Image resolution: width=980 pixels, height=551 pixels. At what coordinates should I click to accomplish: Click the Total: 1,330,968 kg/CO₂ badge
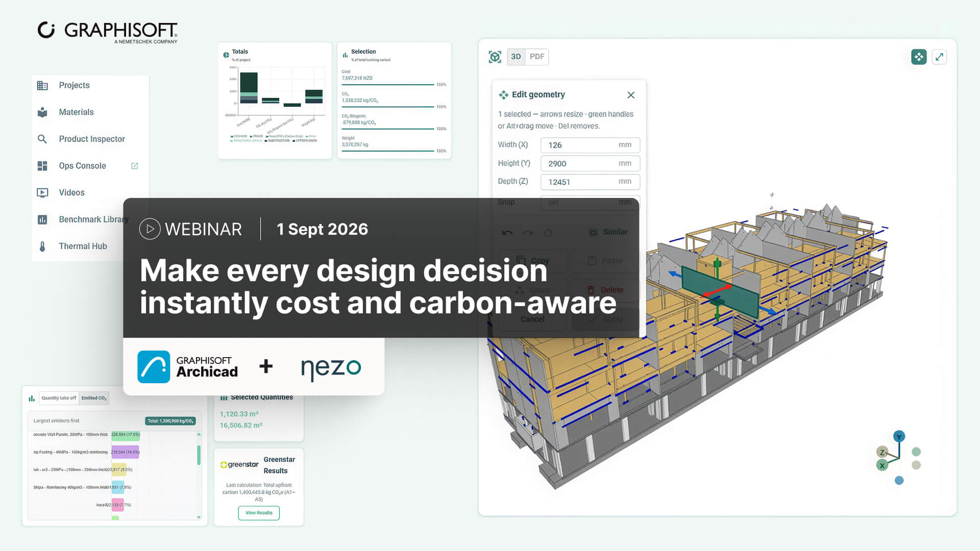pyautogui.click(x=170, y=421)
